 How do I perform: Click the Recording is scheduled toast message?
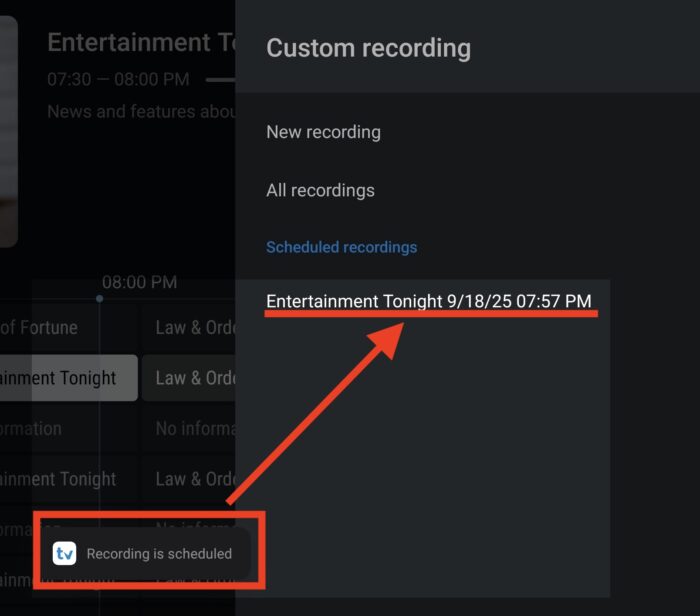tap(159, 553)
